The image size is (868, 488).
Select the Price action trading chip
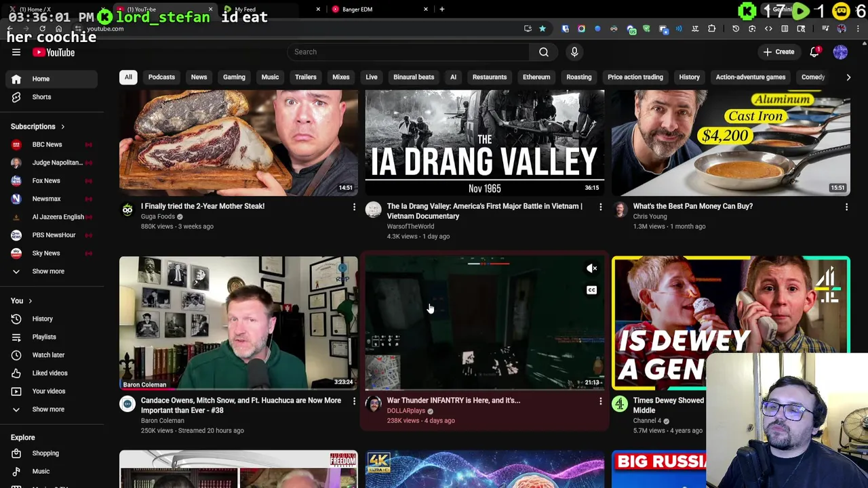[x=635, y=77]
